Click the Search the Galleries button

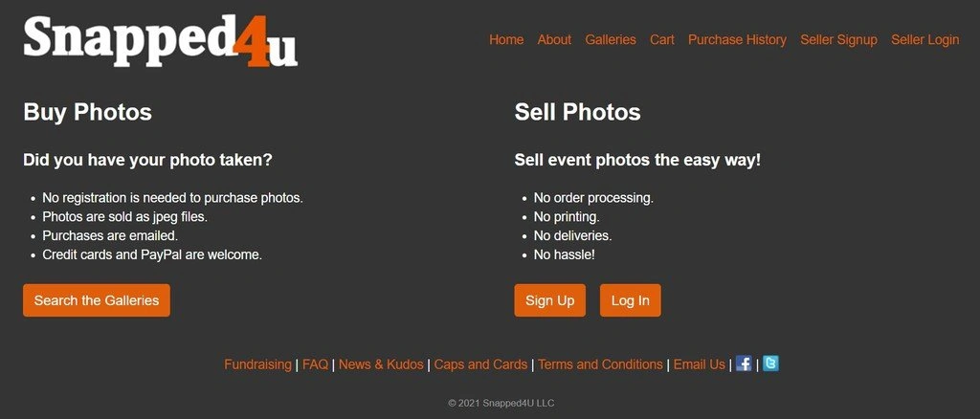(x=97, y=300)
